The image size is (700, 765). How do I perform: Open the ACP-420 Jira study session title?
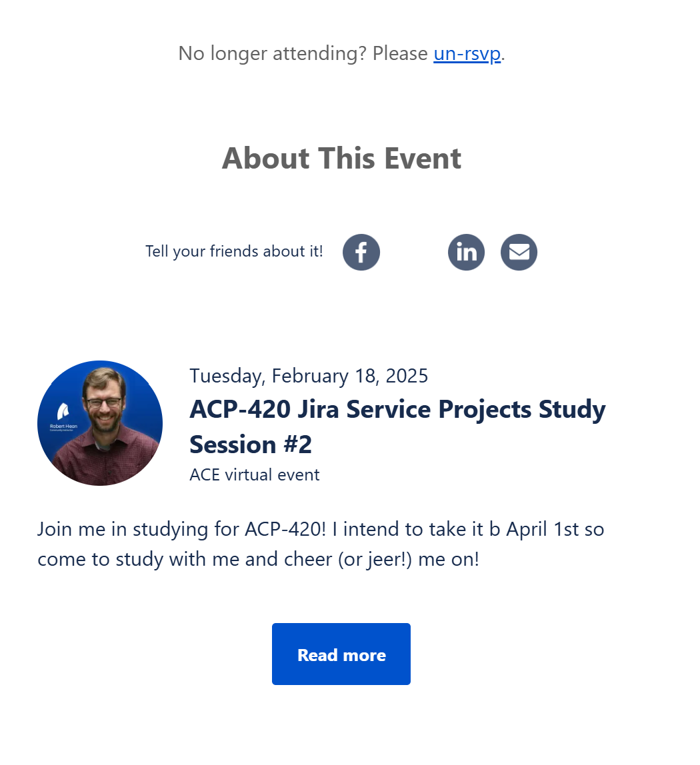[397, 426]
